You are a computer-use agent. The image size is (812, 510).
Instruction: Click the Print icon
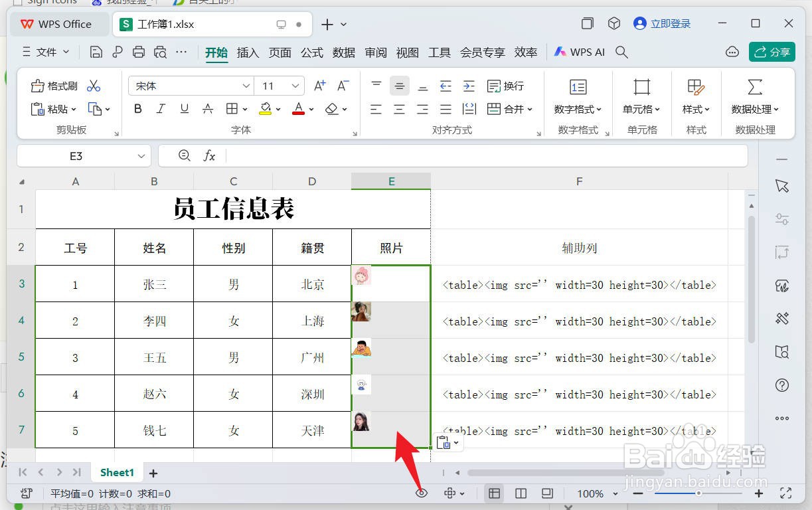click(x=139, y=52)
